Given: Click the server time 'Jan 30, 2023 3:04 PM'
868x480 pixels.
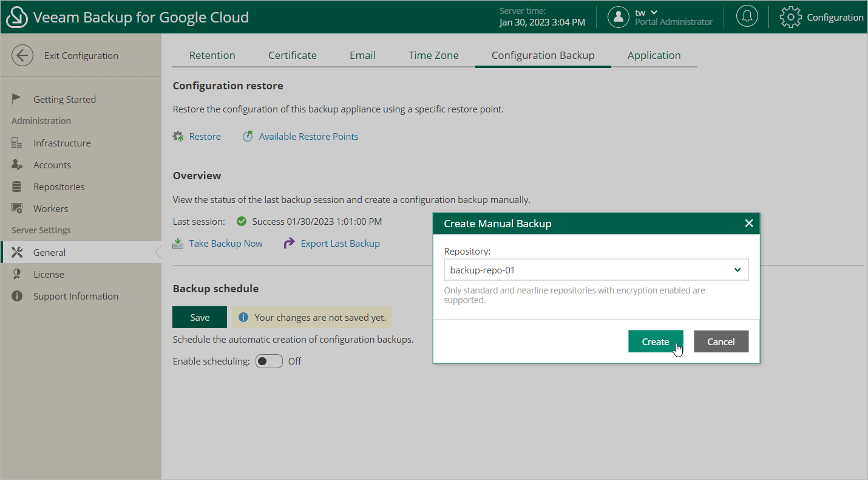Looking at the screenshot, I should coord(542,22).
